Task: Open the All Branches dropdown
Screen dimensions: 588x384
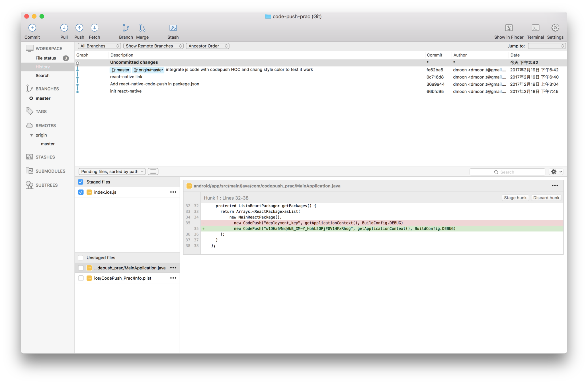Action: point(99,46)
